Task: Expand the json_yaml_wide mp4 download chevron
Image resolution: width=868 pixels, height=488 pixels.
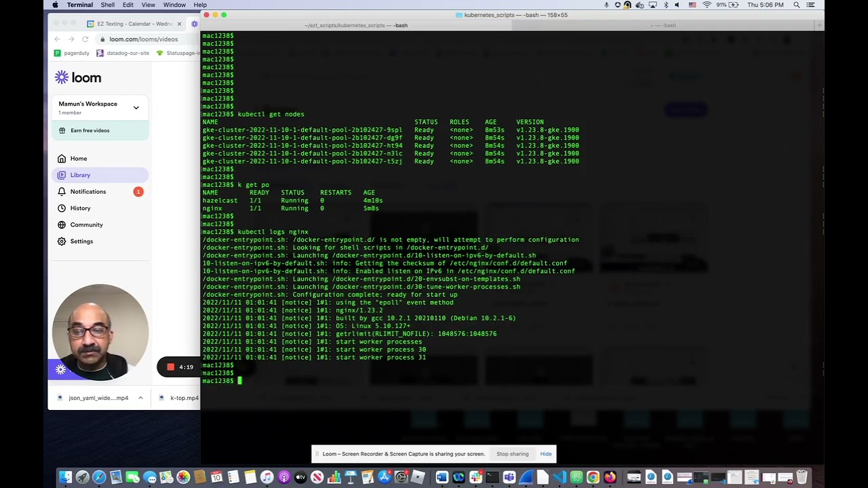Action: [140, 398]
